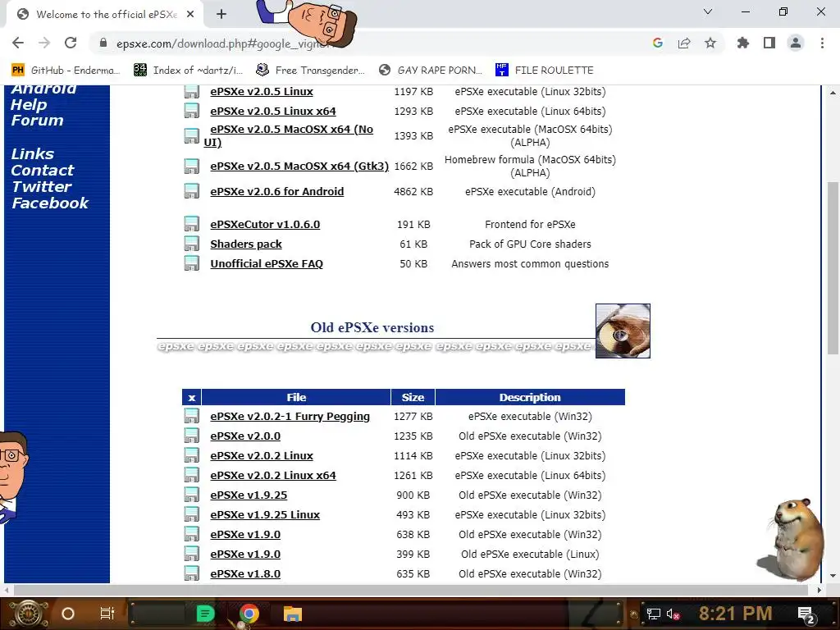This screenshot has height=630, width=840.
Task: Open the Chrome side panel
Action: tap(769, 43)
